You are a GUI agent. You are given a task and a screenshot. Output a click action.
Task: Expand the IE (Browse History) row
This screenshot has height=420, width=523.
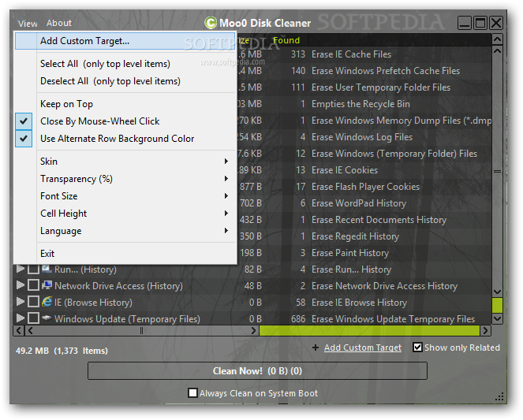click(21, 302)
